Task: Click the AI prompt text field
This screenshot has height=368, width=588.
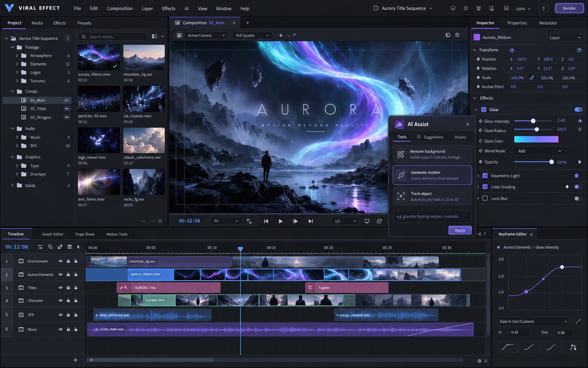Action: [x=432, y=216]
